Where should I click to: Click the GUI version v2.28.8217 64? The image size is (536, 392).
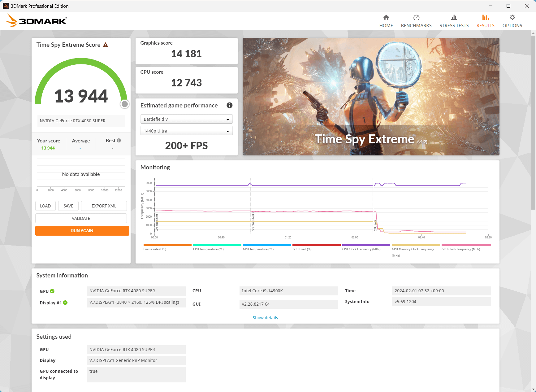[289, 304]
